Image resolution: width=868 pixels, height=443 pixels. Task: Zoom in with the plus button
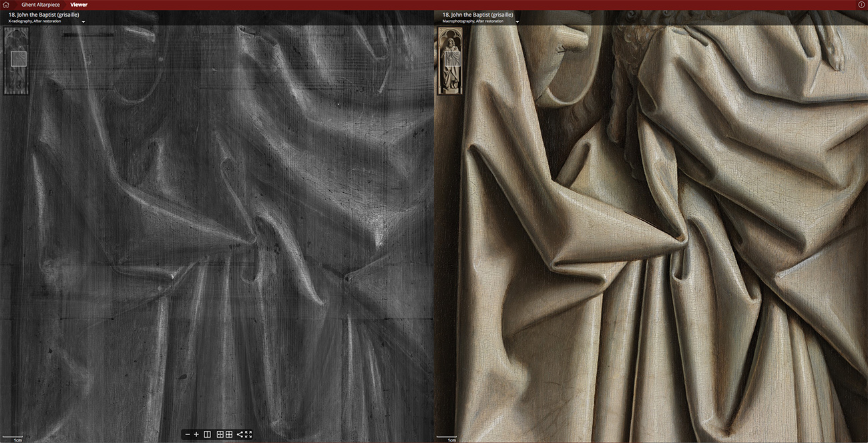click(x=196, y=434)
